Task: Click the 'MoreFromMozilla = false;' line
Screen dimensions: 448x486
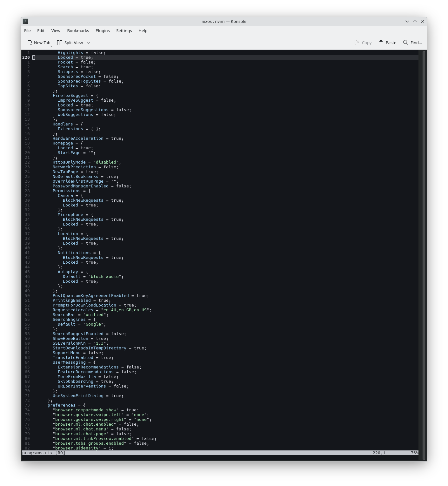Action: coord(88,377)
